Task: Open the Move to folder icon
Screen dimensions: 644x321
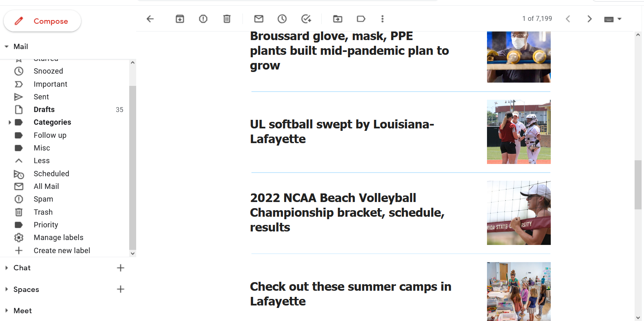Action: pyautogui.click(x=338, y=19)
